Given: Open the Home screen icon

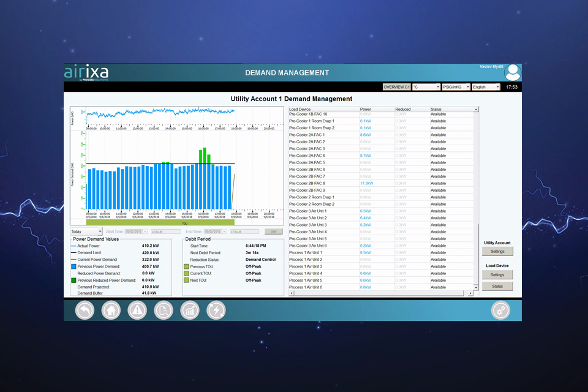Looking at the screenshot, I should [111, 311].
